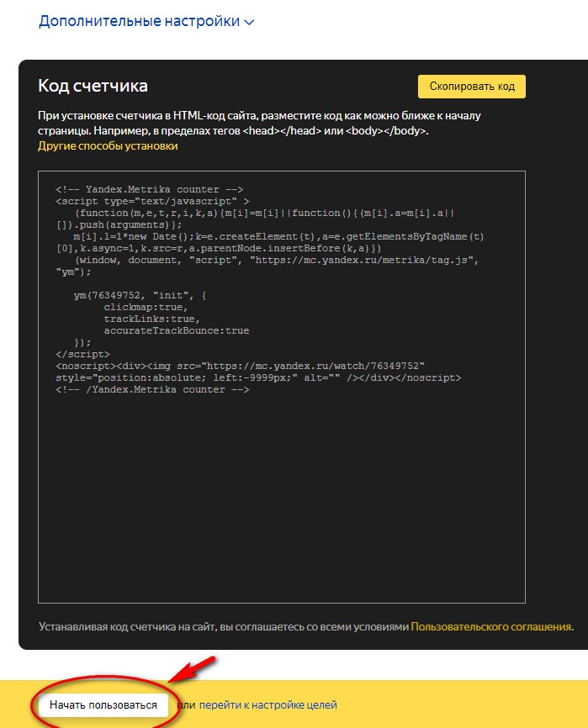Click the Начать пользоваться button
The height and width of the screenshot is (728, 588).
click(x=103, y=704)
